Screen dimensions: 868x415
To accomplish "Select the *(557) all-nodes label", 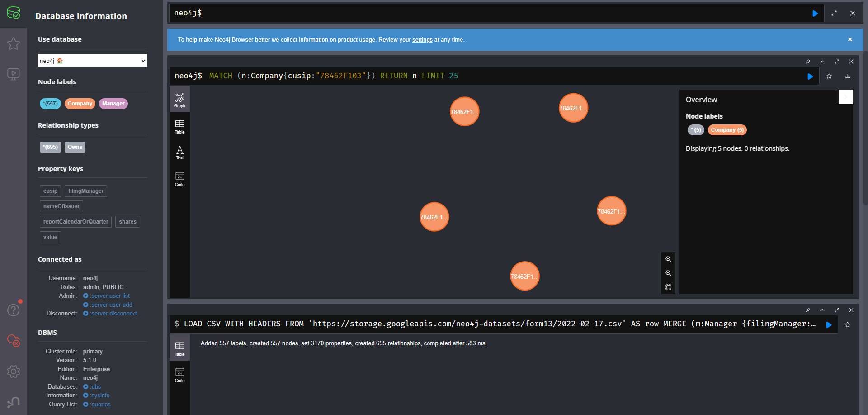I will (50, 104).
